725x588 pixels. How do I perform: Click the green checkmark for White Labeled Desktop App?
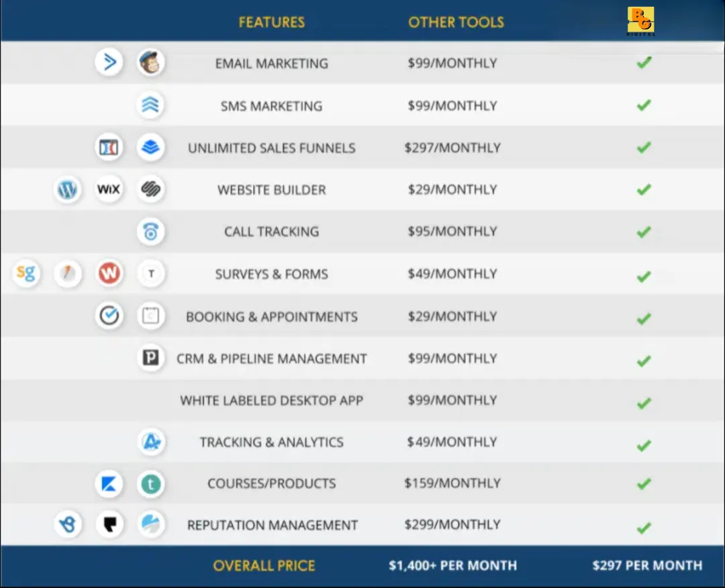pos(644,403)
